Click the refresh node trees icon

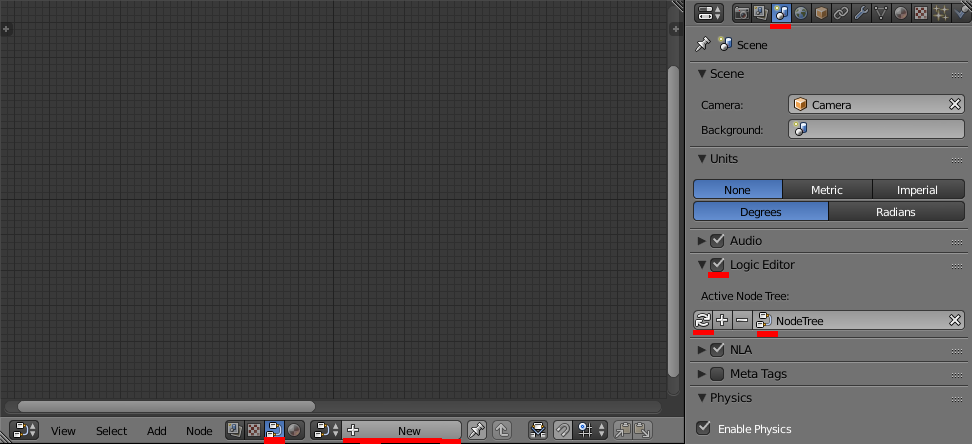pyautogui.click(x=702, y=321)
